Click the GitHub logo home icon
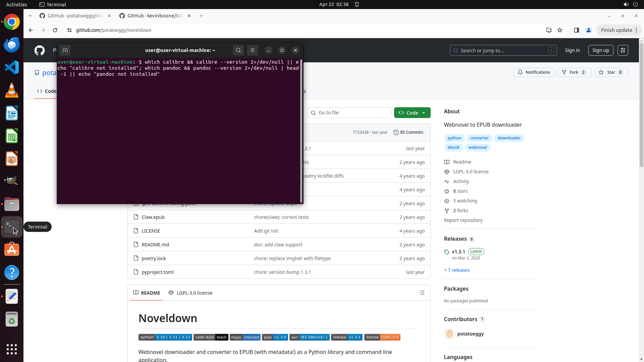644x362 pixels. (40, 50)
